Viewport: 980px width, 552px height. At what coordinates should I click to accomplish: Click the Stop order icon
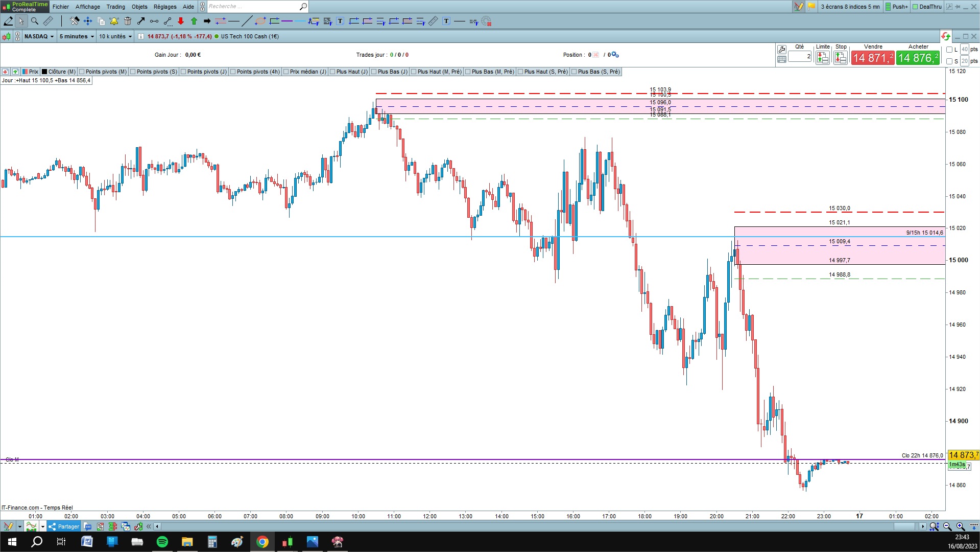click(841, 58)
